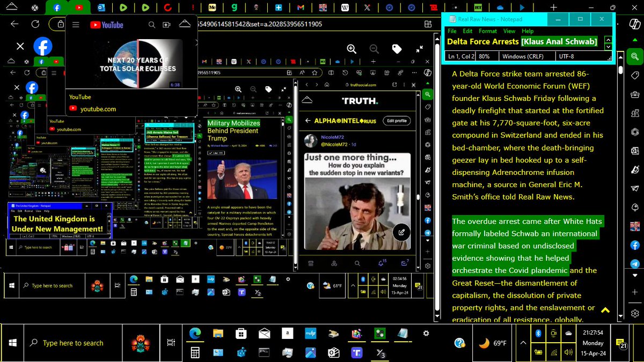Open the X (Twitter) browser tab
Viewport: 644px width, 362px height.
pos(367,8)
